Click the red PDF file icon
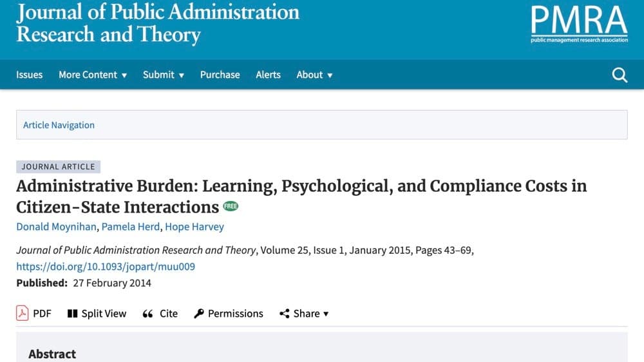This screenshot has width=644, height=362. pos(22,313)
